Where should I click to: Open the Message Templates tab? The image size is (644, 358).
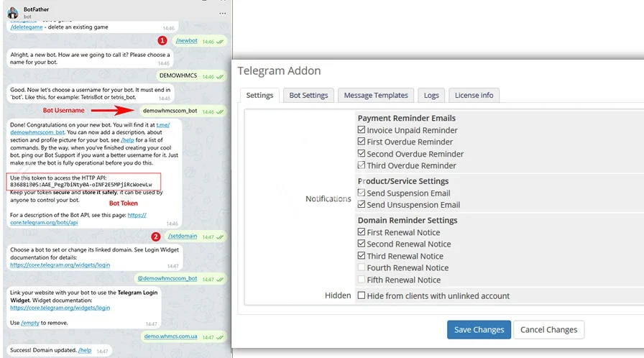coord(376,95)
